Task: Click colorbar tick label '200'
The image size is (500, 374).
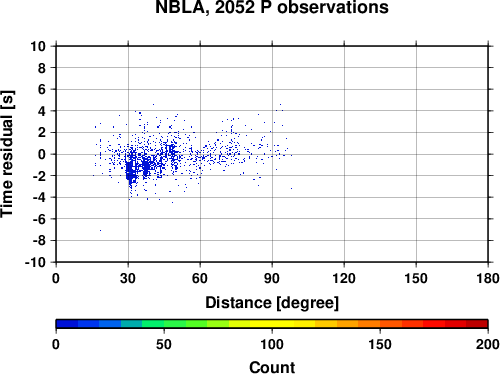Action: (488, 344)
